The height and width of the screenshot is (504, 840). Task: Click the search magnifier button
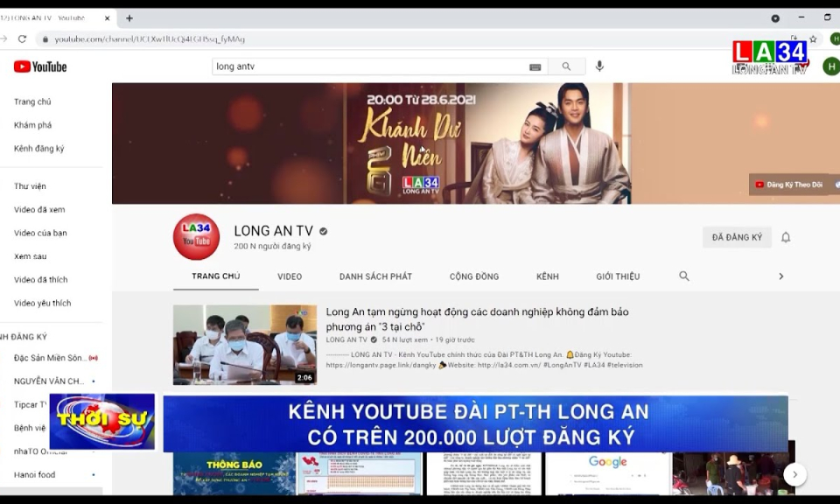click(x=566, y=66)
